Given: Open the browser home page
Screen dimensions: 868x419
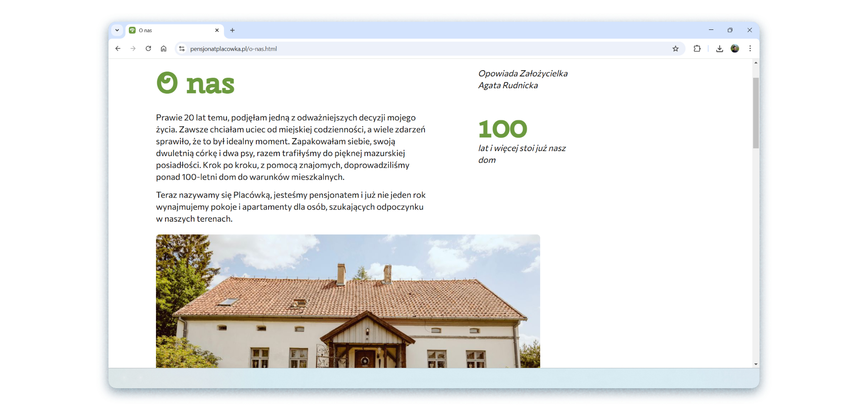Looking at the screenshot, I should 164,48.
